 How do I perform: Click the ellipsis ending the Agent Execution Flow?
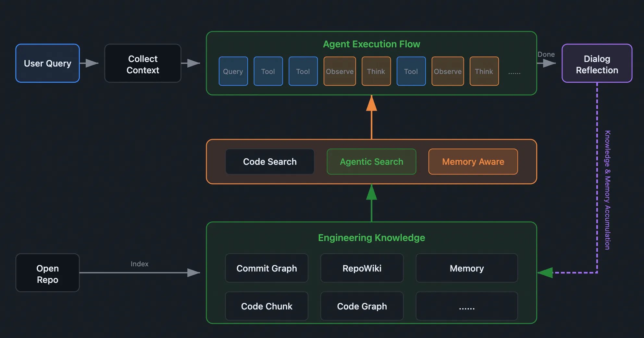pyautogui.click(x=514, y=73)
